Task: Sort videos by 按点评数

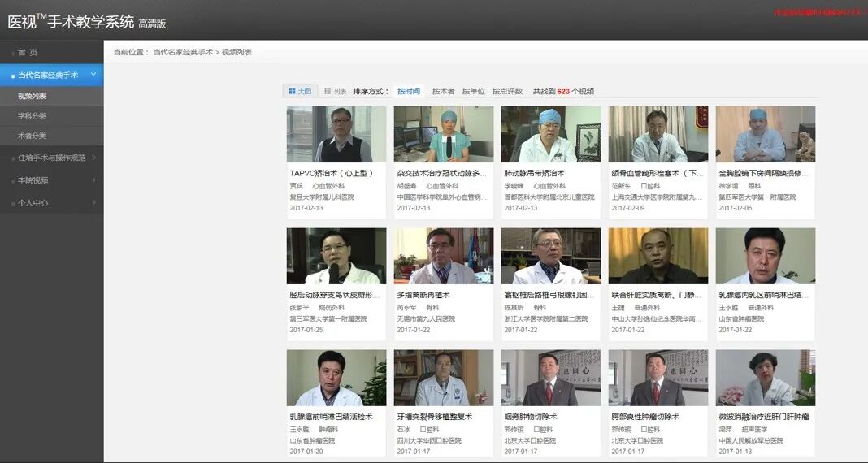Action: 507,91
